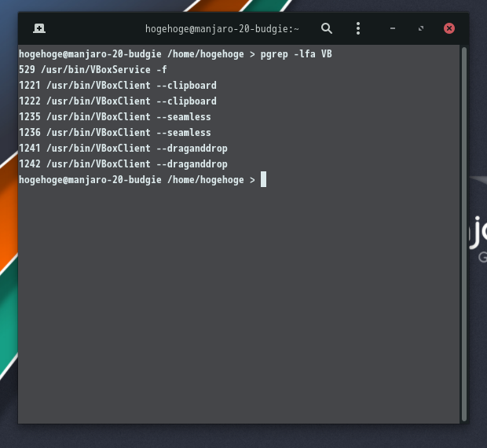Click line 529 /usr/bin/VBoxService -f
Viewport: 487px width, 448px height.
(93, 70)
